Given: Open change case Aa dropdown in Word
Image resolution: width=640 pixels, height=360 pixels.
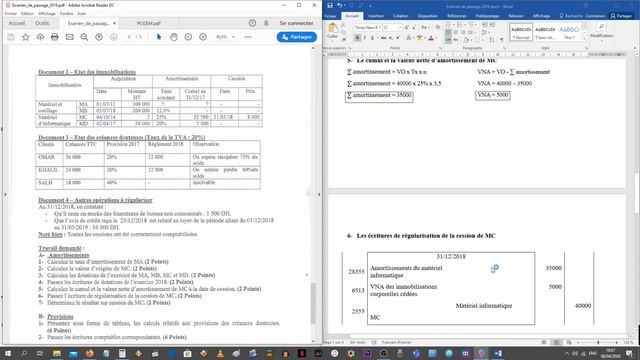Looking at the screenshot, I should (x=424, y=27).
